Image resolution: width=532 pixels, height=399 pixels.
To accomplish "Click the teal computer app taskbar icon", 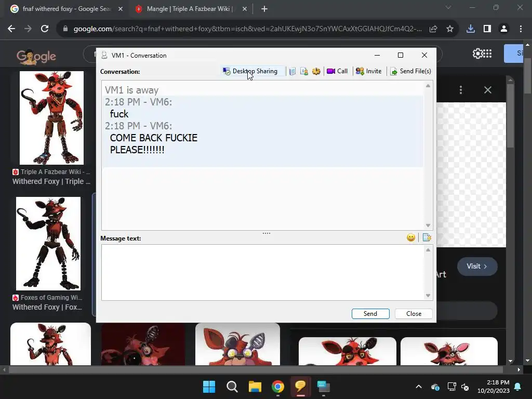I will pyautogui.click(x=323, y=387).
